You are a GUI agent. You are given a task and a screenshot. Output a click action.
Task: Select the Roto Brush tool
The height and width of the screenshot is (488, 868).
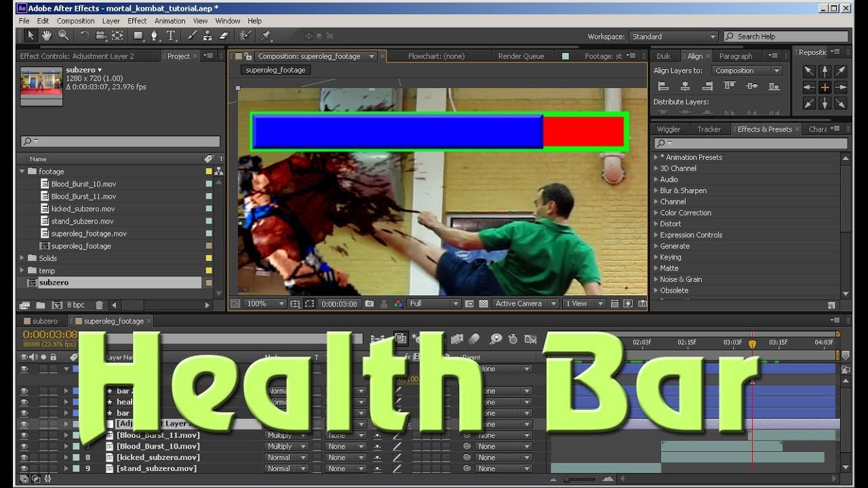[245, 36]
